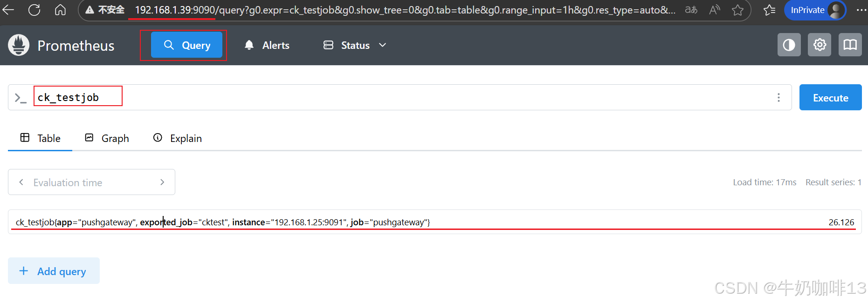This screenshot has width=868, height=303.
Task: Open the settings gear button
Action: click(x=820, y=45)
